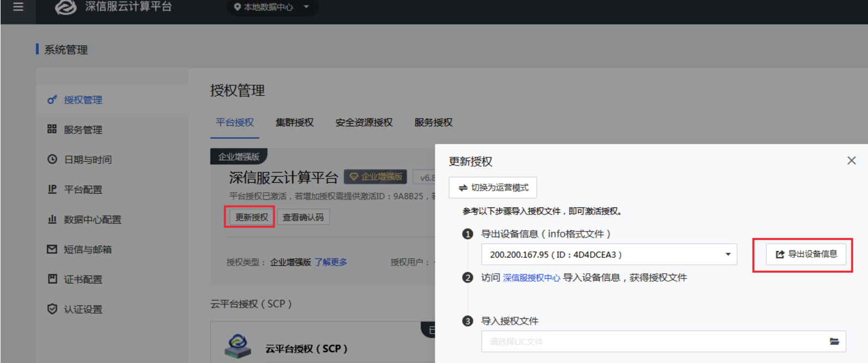Open 认证设置 in the sidebar

coord(83,310)
